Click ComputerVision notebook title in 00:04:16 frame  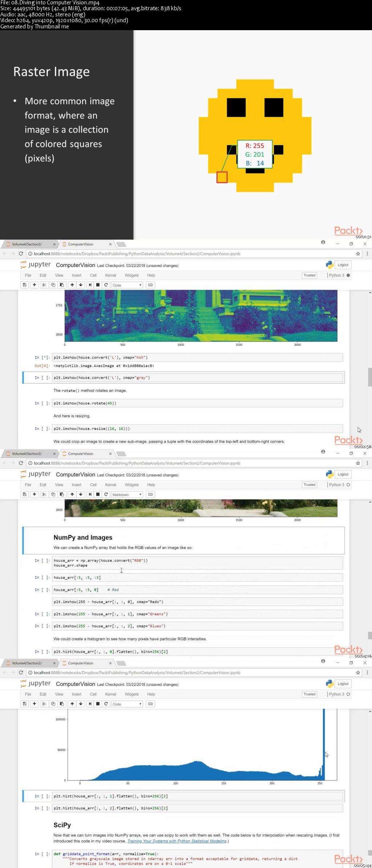click(76, 475)
